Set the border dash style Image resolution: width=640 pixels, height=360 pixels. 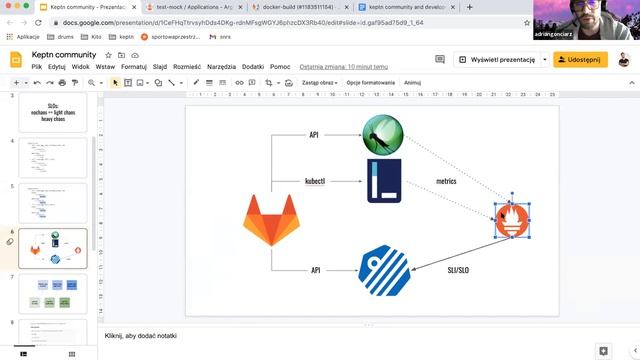222,83
